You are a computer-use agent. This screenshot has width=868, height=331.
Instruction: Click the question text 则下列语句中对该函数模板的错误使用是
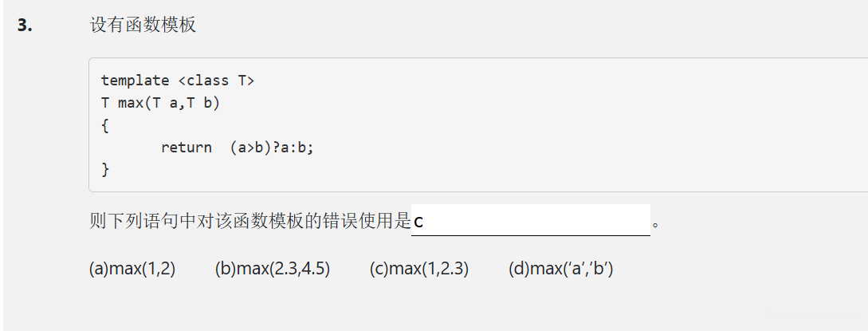(249, 221)
